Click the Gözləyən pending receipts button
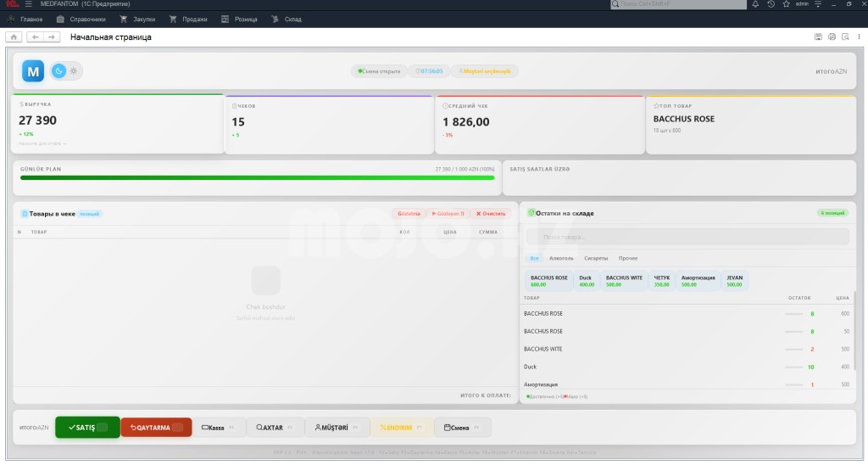868x465 pixels. (448, 213)
